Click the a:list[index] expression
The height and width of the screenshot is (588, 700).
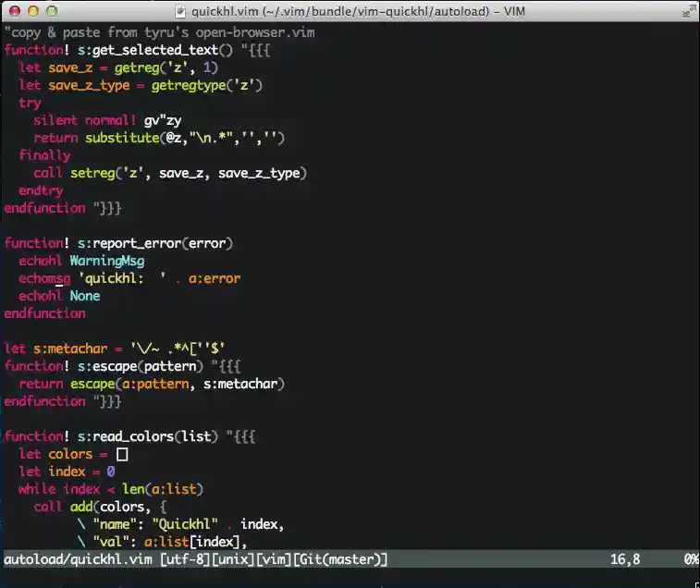pyautogui.click(x=192, y=542)
